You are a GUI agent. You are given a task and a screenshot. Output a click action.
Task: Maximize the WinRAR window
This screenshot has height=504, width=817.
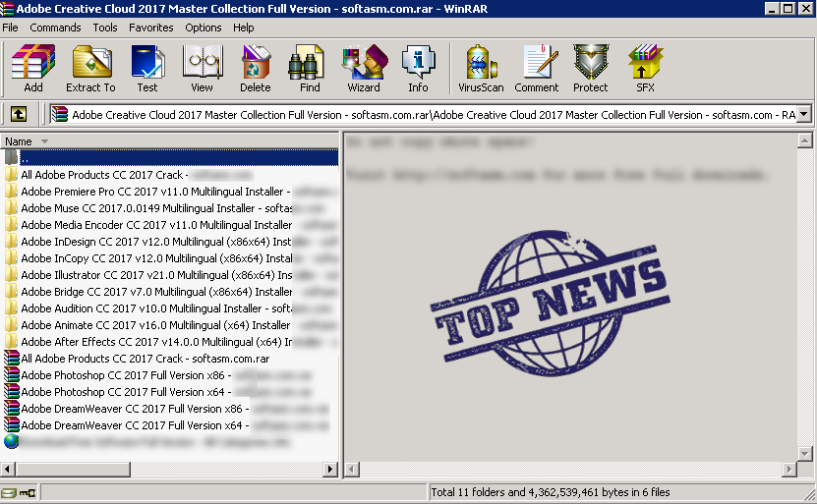(x=788, y=8)
